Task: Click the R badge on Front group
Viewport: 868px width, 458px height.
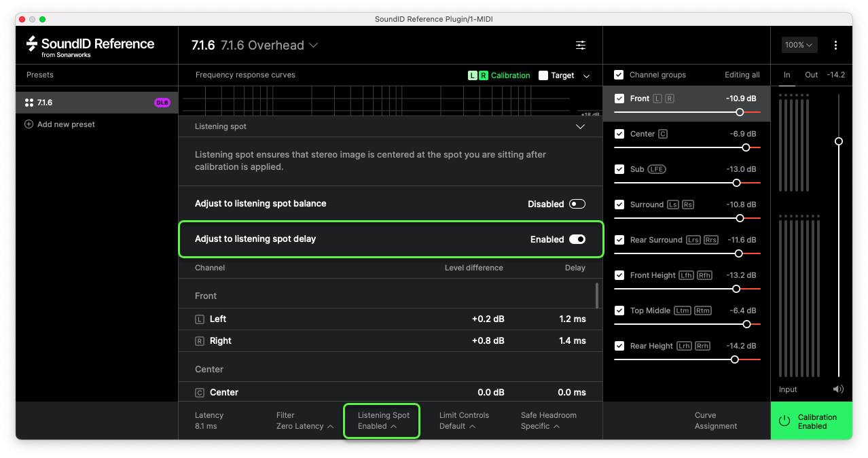Action: coord(669,99)
